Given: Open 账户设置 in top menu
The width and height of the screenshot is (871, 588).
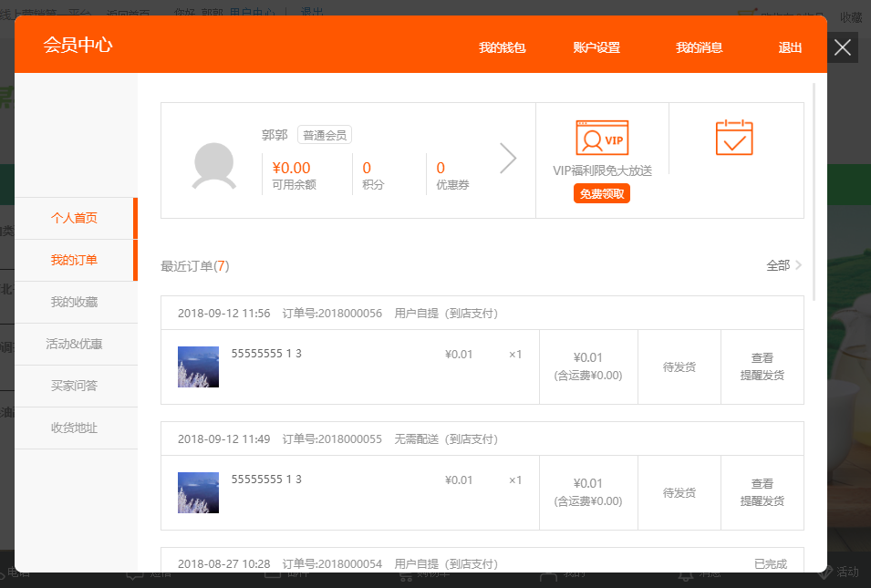Looking at the screenshot, I should [596, 47].
